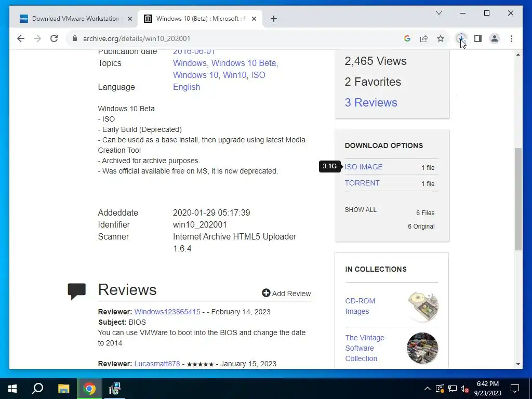Image resolution: width=532 pixels, height=399 pixels.
Task: Click the "2 Favorites" text
Action: tap(373, 82)
